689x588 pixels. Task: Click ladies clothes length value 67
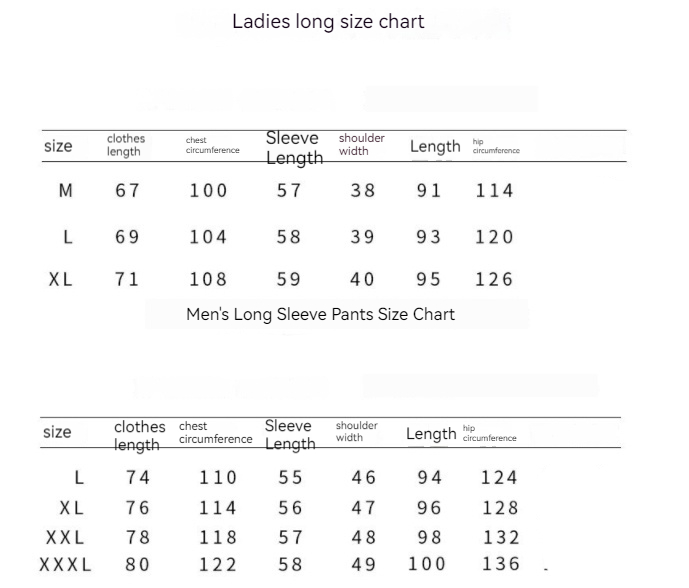(x=128, y=190)
